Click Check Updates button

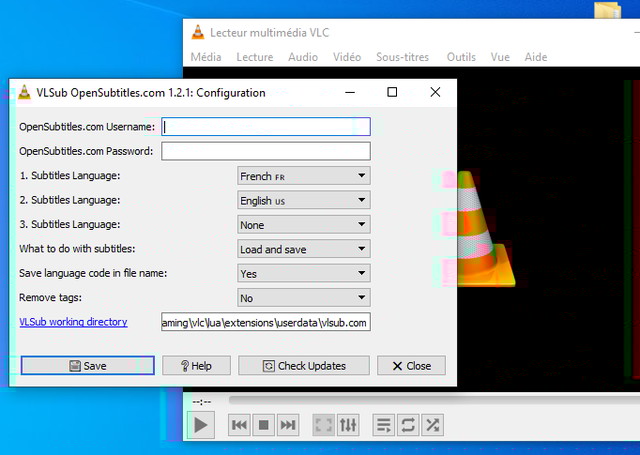(x=304, y=365)
